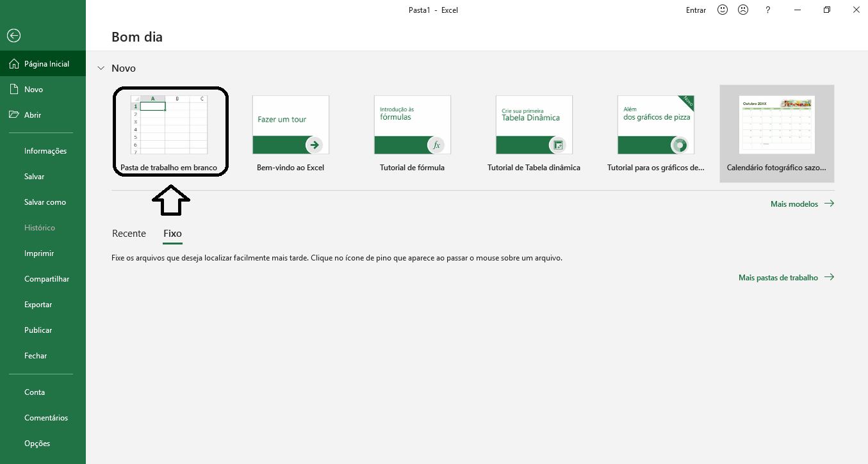Click the restore window icon
The image size is (868, 464).
coord(827,10)
